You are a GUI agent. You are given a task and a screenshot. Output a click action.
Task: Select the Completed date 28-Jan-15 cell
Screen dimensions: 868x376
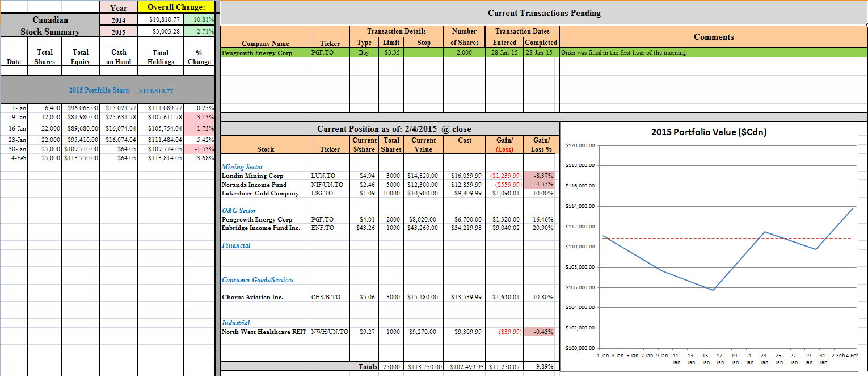pos(541,53)
